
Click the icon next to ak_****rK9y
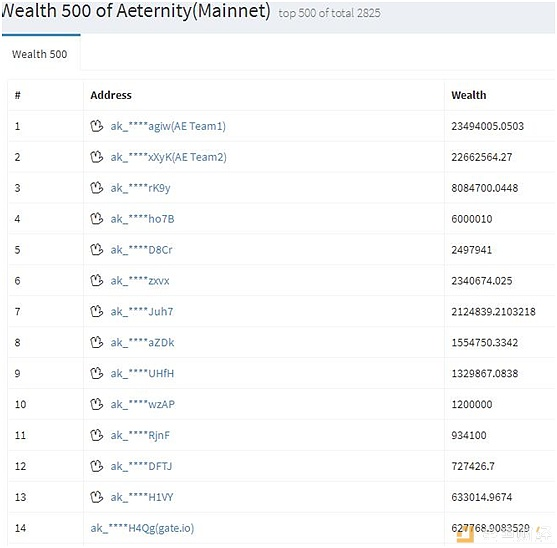coord(96,188)
